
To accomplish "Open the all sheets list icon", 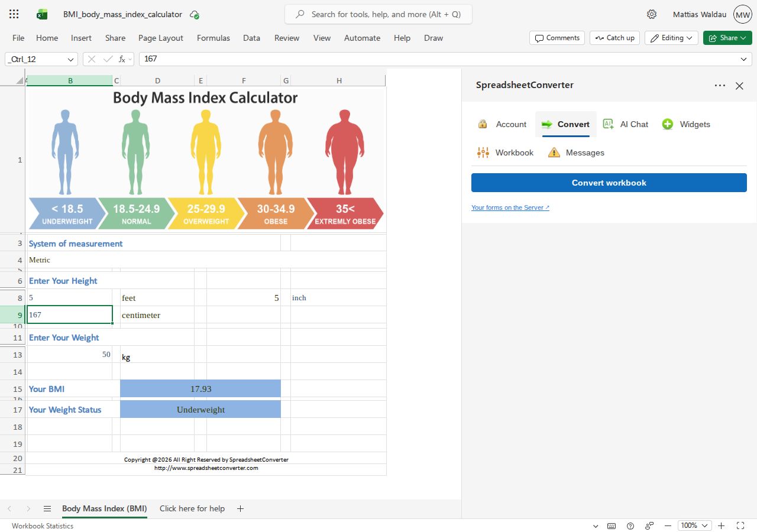I will point(47,508).
